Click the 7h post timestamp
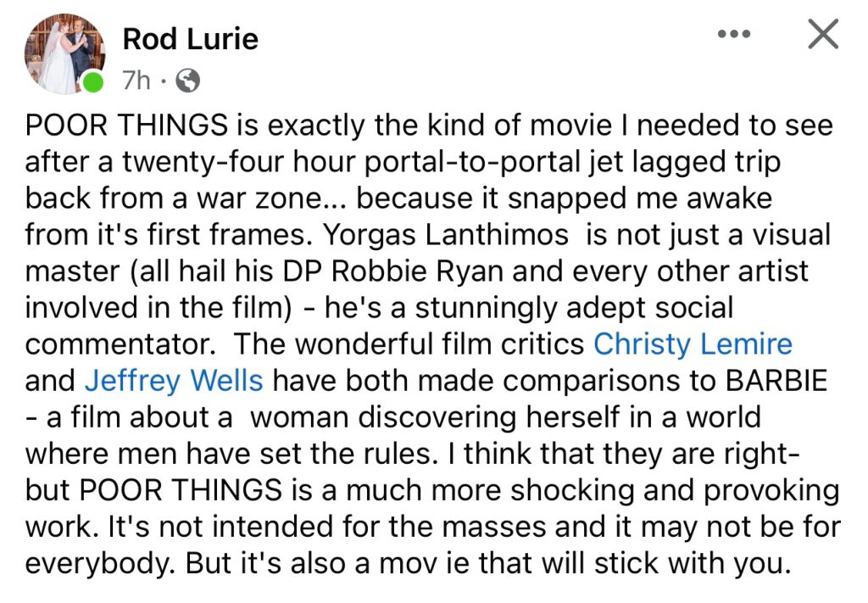 tap(136, 81)
